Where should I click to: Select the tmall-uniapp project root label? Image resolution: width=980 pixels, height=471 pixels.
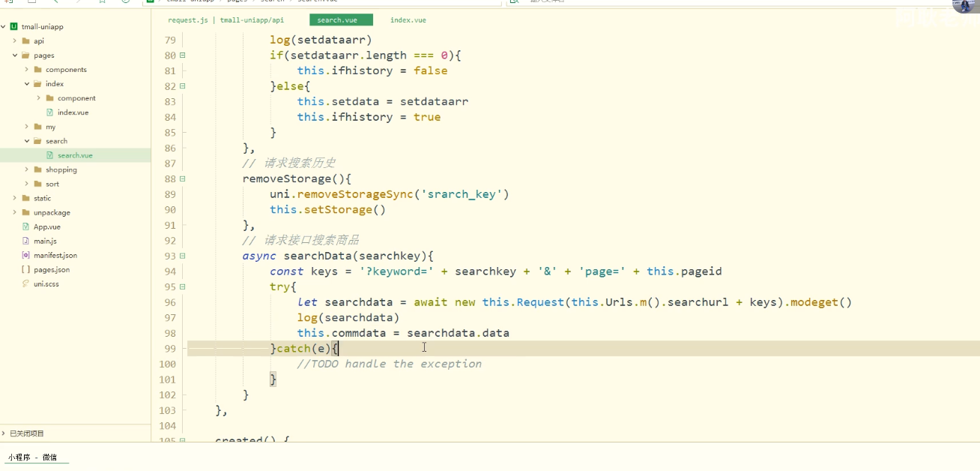point(43,26)
